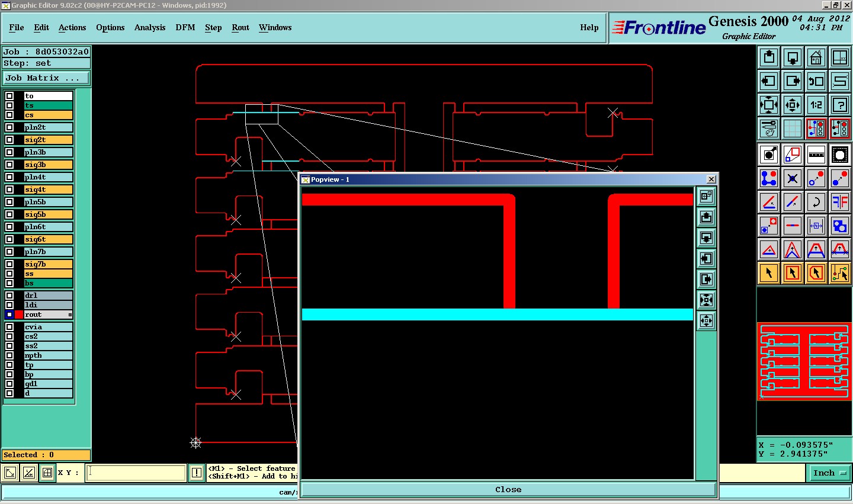Open the DFM menu
The height and width of the screenshot is (504, 853).
tap(185, 27)
